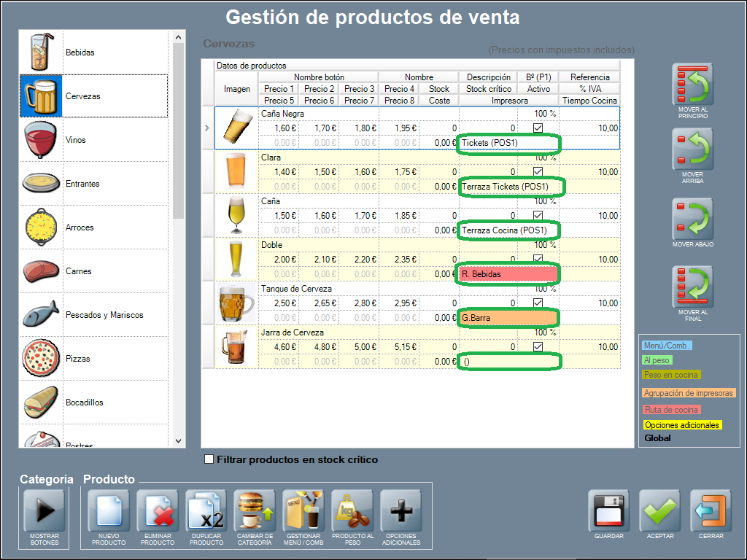Move product up with Mover Arriba
Image resolution: width=747 pixels, height=560 pixels.
(692, 150)
